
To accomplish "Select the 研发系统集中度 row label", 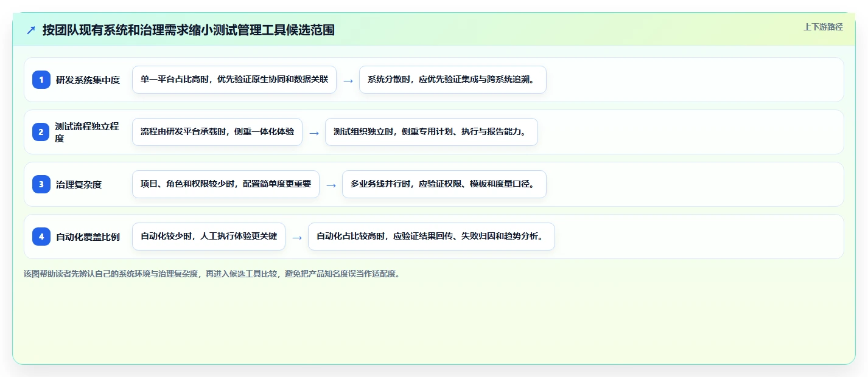I will [88, 80].
